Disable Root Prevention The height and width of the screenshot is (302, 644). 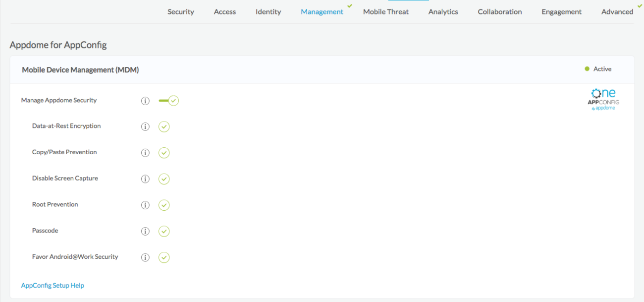click(x=164, y=205)
